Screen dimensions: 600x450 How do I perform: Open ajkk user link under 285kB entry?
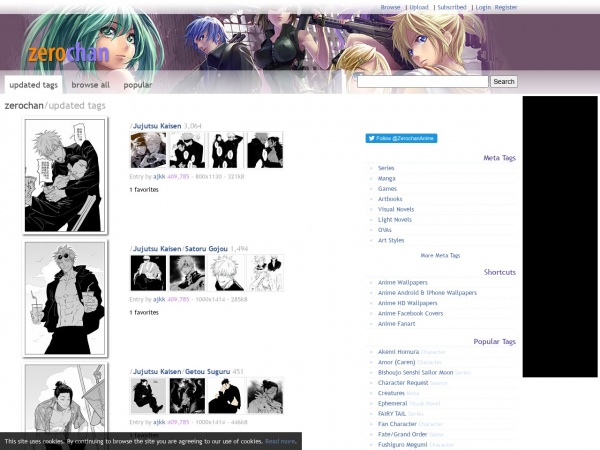coord(159,300)
